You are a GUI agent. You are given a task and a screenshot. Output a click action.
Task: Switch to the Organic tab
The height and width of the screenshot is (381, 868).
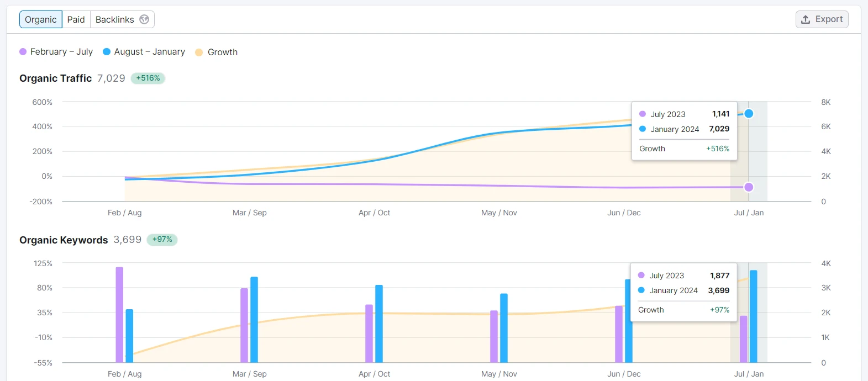(x=41, y=19)
